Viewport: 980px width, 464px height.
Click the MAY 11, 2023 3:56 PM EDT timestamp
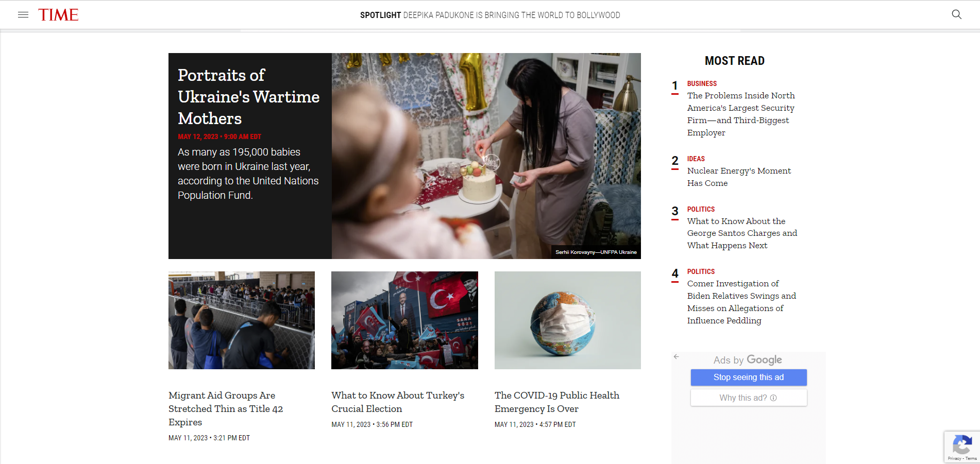(x=372, y=424)
